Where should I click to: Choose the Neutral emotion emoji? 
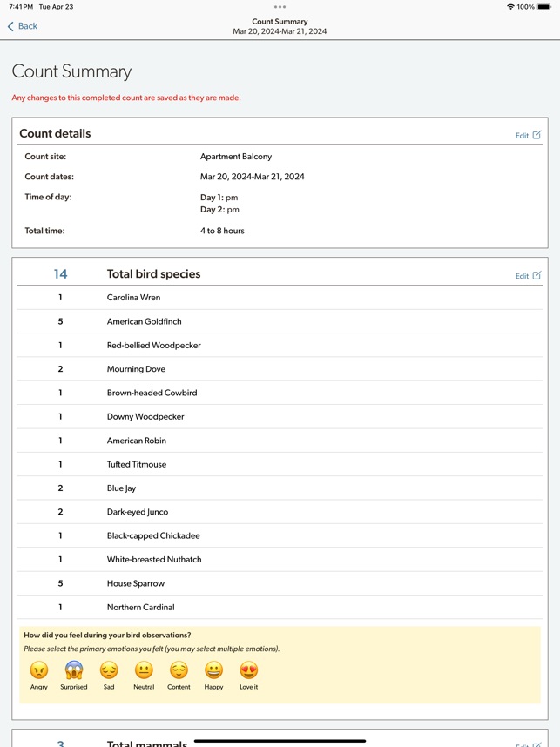(144, 670)
